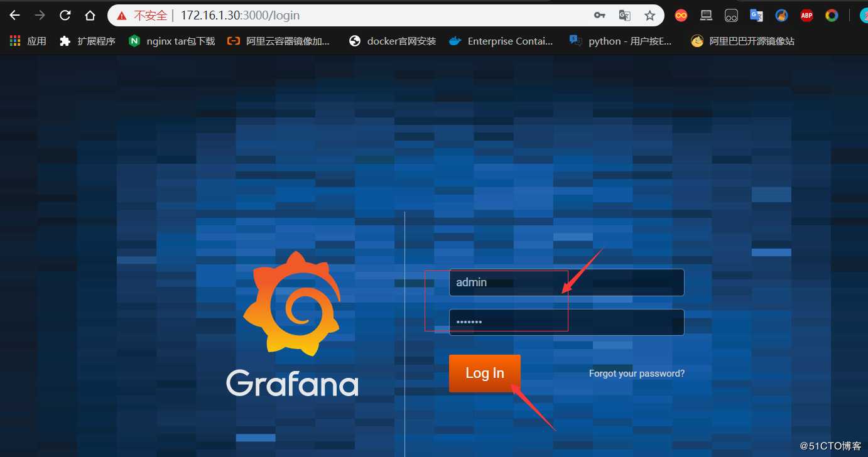Click the broom cleaner extension icon

[x=781, y=15]
